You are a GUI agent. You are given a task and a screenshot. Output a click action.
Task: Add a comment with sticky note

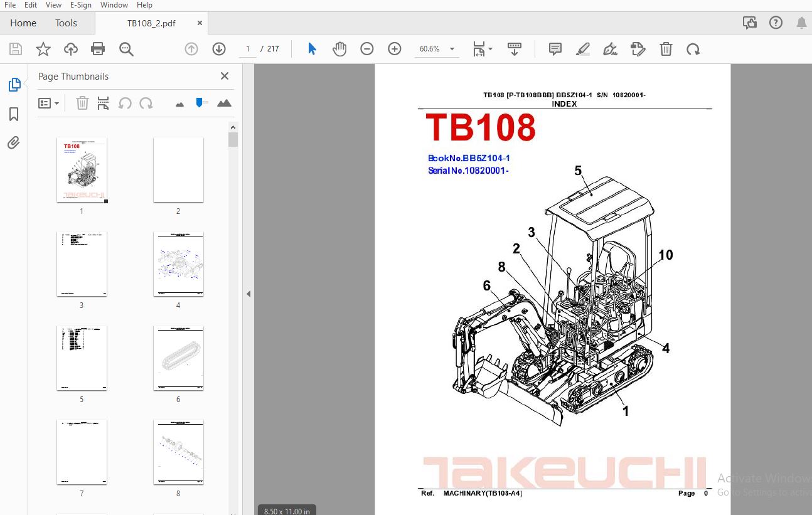(555, 49)
